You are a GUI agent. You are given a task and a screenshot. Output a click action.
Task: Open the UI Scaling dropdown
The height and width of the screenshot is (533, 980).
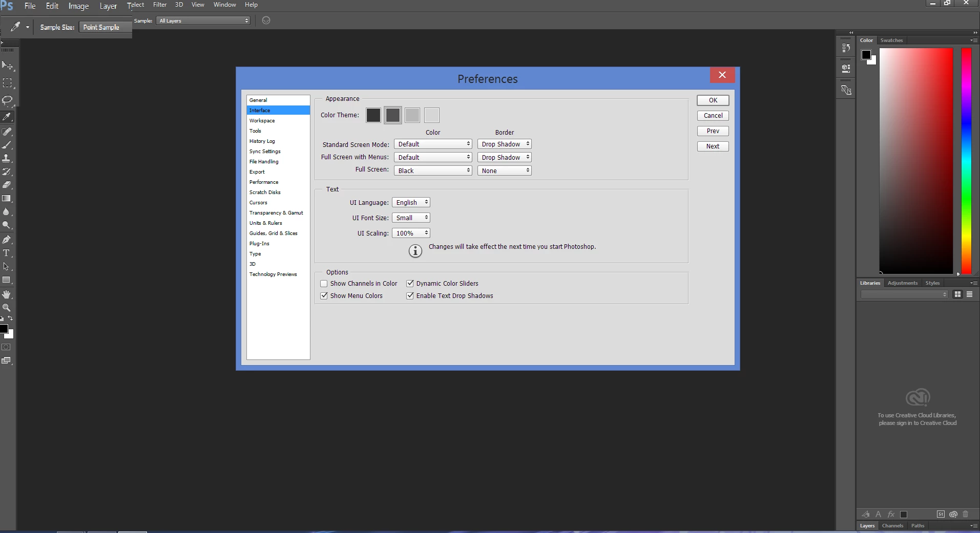(411, 233)
